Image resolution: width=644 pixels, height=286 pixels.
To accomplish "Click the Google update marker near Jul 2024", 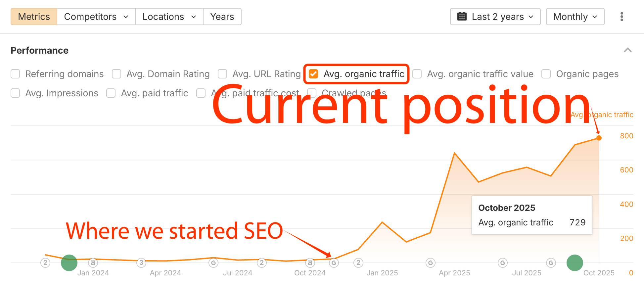I will pyautogui.click(x=213, y=263).
